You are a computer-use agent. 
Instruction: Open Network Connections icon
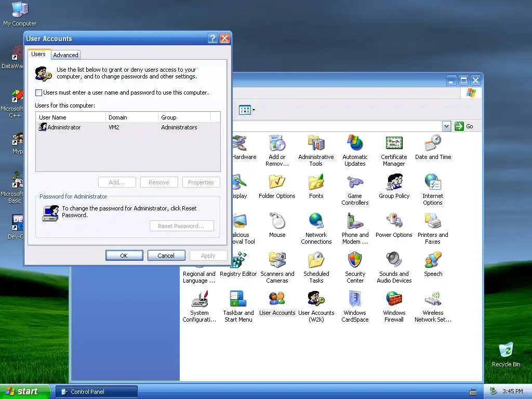316,229
